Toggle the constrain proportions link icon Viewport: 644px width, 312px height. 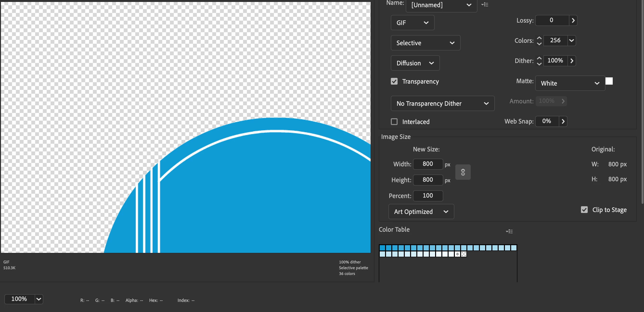(x=463, y=172)
